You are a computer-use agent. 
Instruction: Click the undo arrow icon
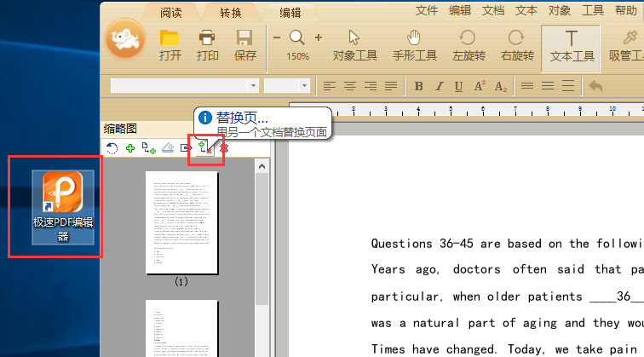click(x=595, y=86)
